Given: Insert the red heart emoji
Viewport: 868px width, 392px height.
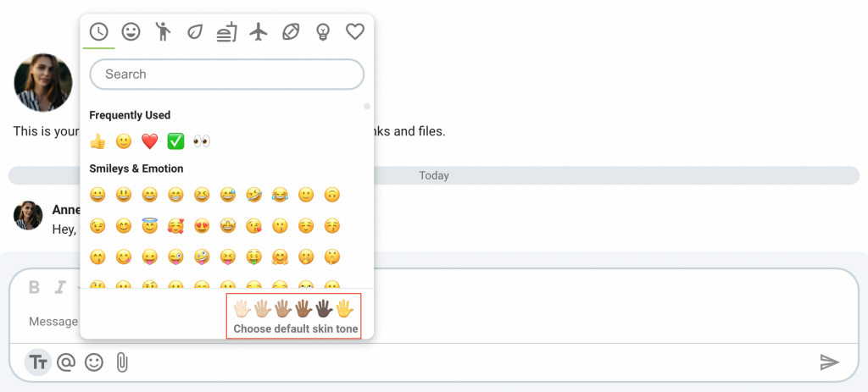Looking at the screenshot, I should (x=149, y=141).
